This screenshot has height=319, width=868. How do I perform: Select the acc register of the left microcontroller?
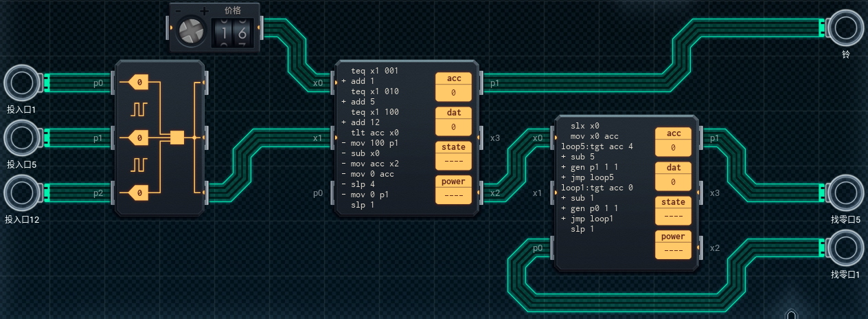[453, 87]
